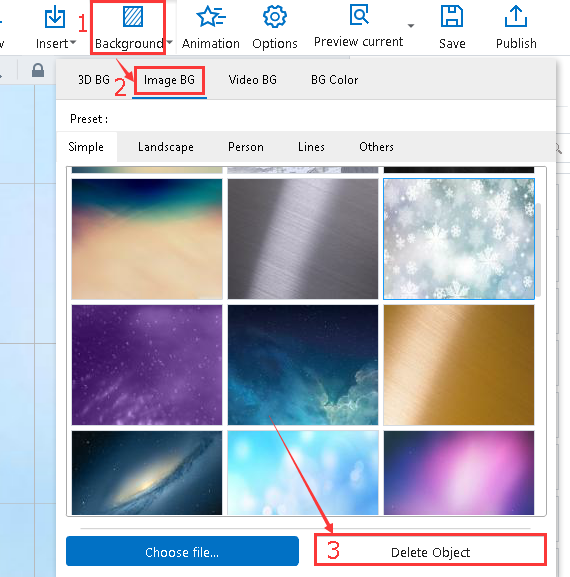The image size is (570, 577).
Task: Open the Background toolbar icon
Action: (x=132, y=17)
